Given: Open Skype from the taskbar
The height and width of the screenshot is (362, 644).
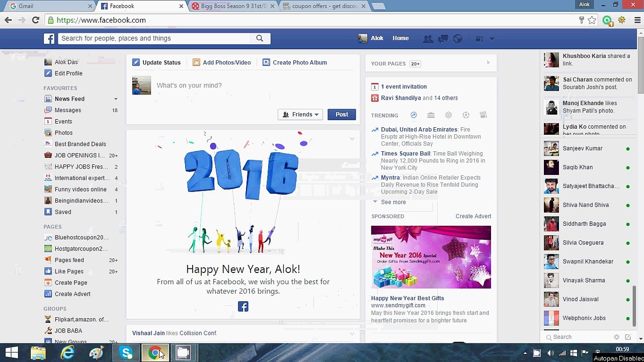Looking at the screenshot, I should pos(126,352).
